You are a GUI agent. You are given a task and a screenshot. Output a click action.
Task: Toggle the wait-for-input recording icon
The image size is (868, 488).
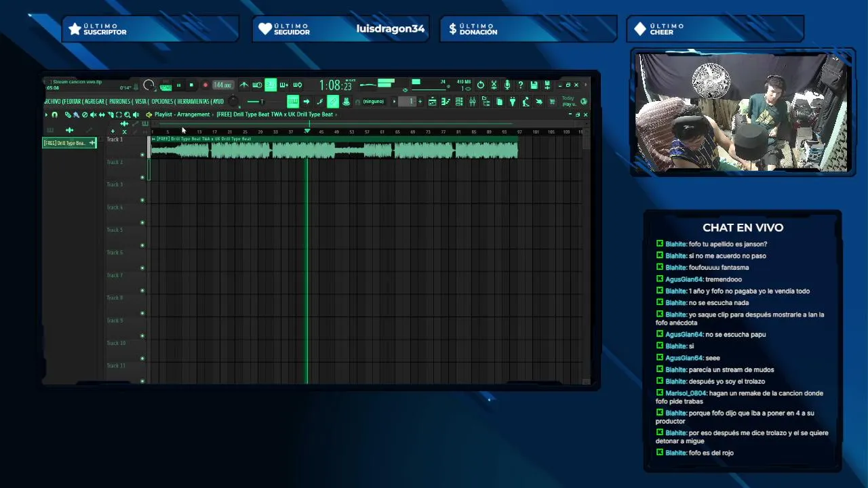point(257,85)
